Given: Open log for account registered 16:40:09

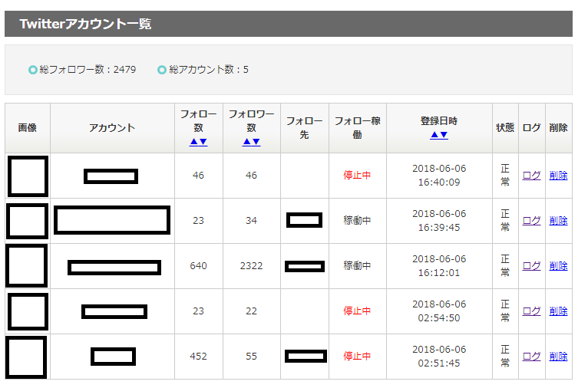Looking at the screenshot, I should tap(531, 176).
